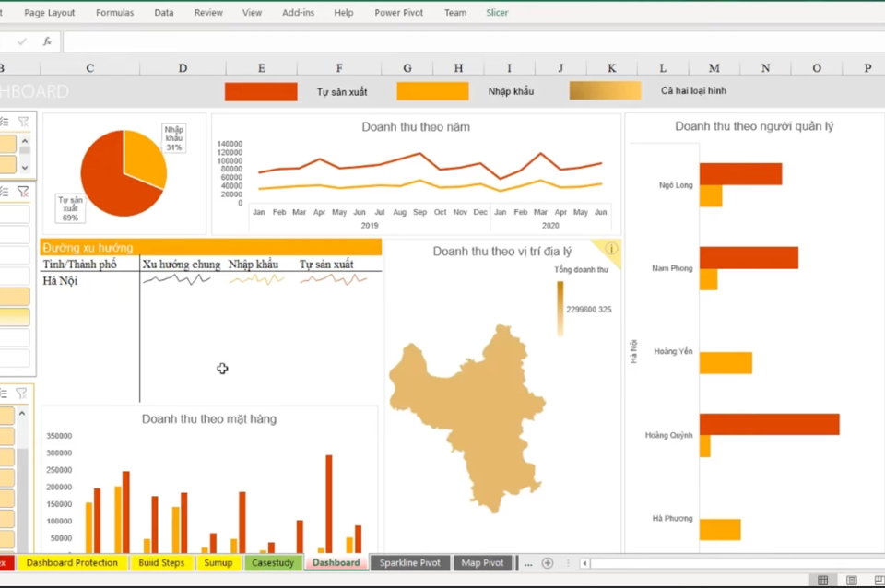The image size is (885, 588).
Task: Clear the filter on the middle slicer
Action: 23,192
